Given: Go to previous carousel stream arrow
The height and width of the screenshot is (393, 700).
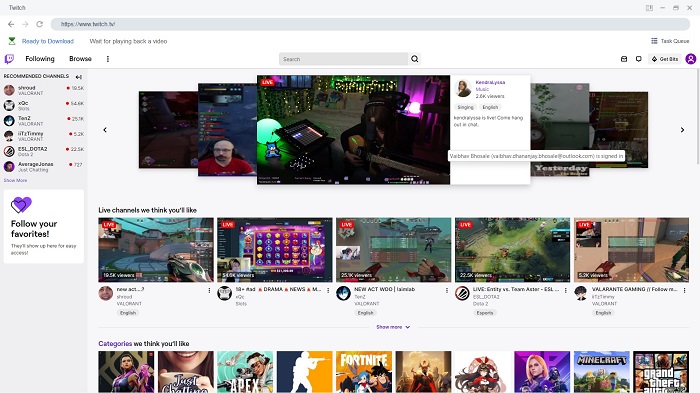Looking at the screenshot, I should tap(105, 130).
